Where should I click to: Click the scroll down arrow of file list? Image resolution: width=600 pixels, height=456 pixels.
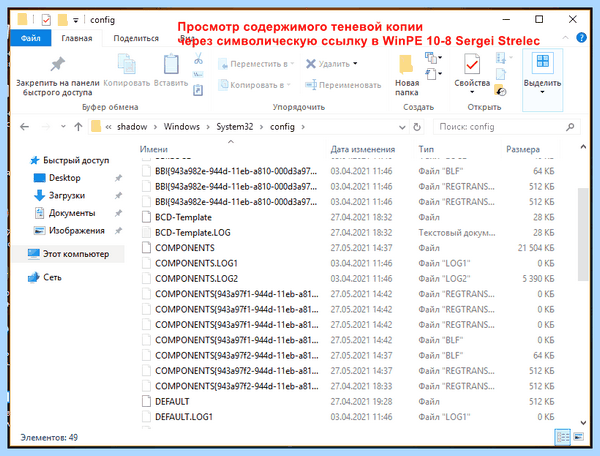583,423
